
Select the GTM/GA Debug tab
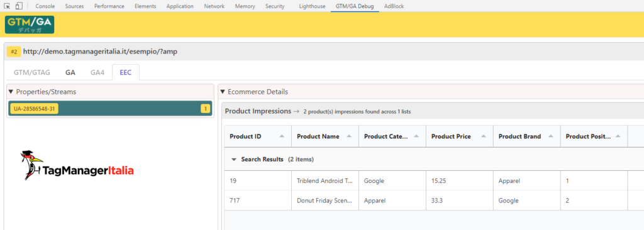355,6
